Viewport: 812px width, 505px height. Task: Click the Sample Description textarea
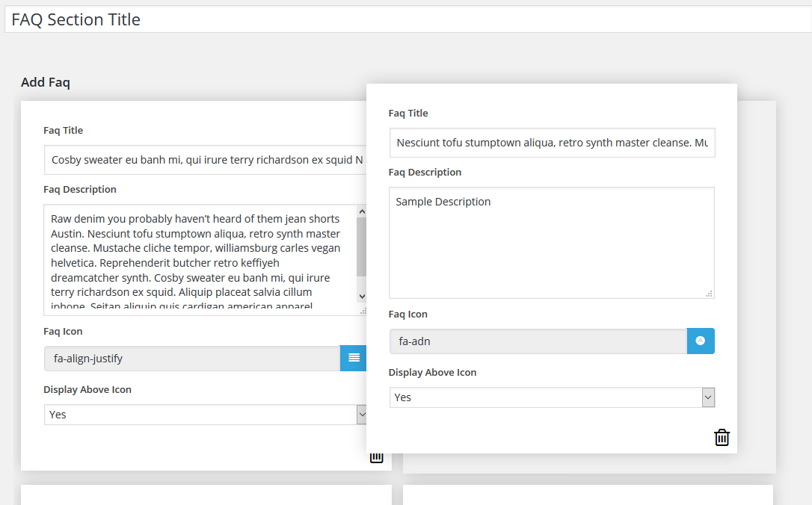[552, 243]
